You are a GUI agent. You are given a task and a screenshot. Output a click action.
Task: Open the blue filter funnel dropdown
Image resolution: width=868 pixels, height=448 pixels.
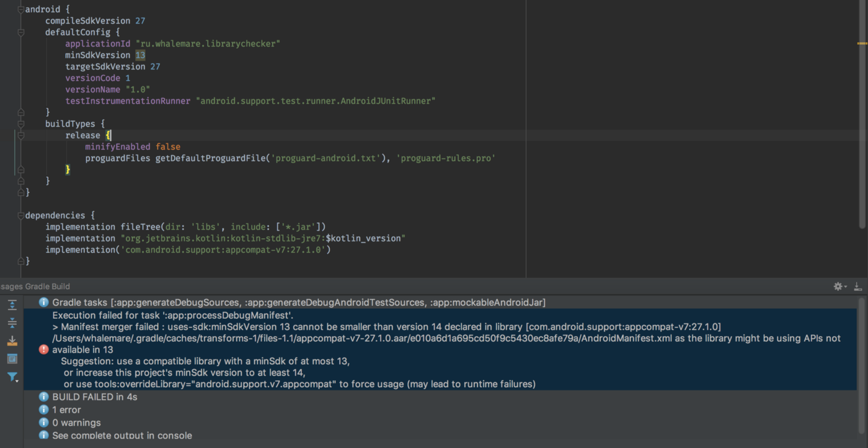coord(12,377)
